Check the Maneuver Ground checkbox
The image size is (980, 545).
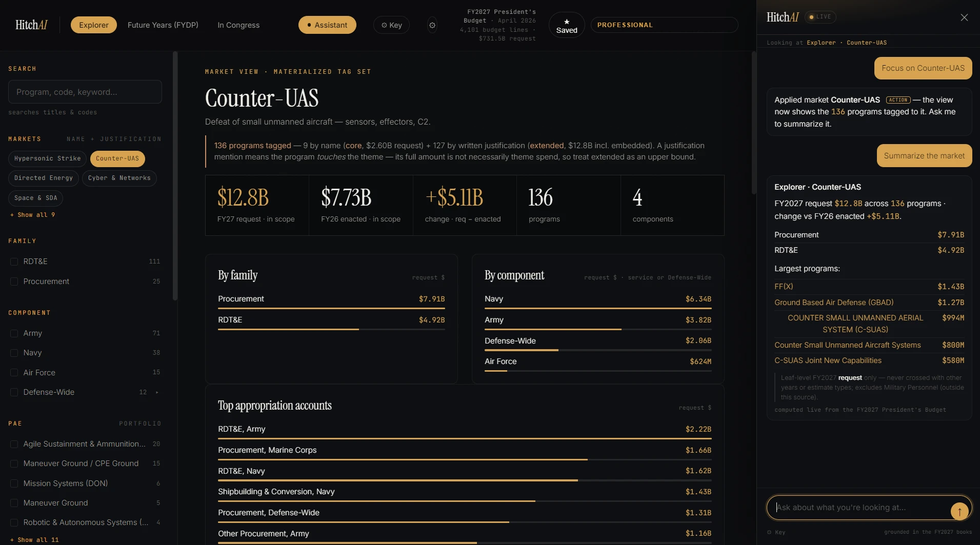point(14,503)
